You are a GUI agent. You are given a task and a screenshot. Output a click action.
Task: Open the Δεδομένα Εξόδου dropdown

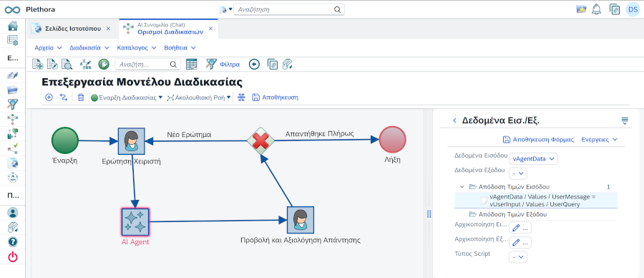518,173
